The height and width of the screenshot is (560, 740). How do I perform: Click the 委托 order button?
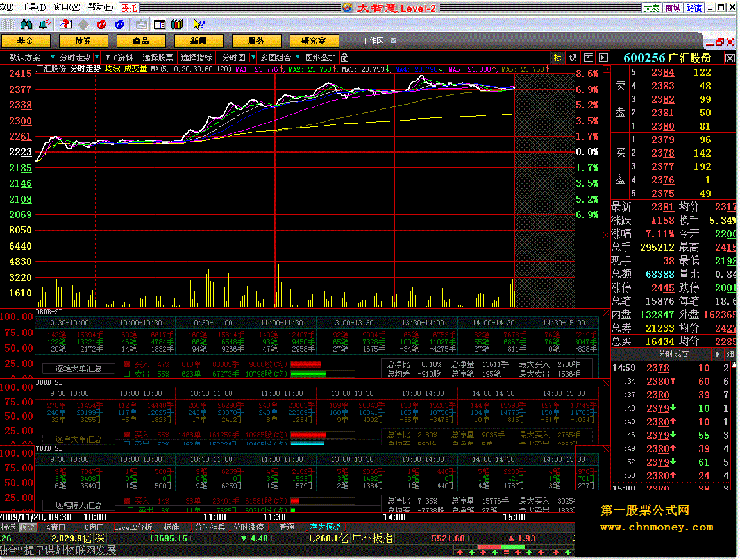[129, 8]
